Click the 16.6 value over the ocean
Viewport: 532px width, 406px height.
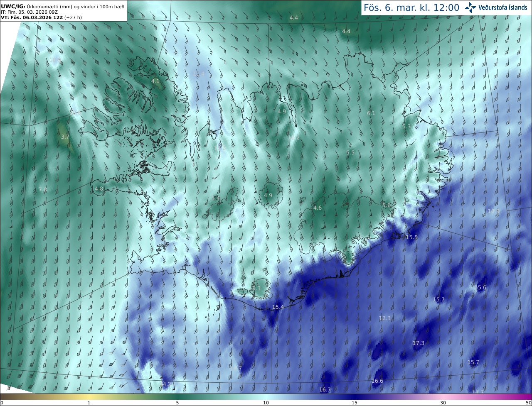(x=377, y=381)
